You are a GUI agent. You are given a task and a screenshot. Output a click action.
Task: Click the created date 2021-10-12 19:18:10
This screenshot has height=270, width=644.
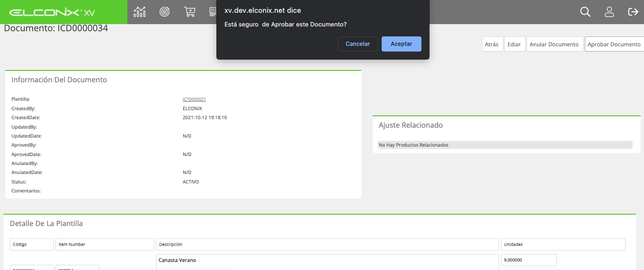[x=205, y=117]
